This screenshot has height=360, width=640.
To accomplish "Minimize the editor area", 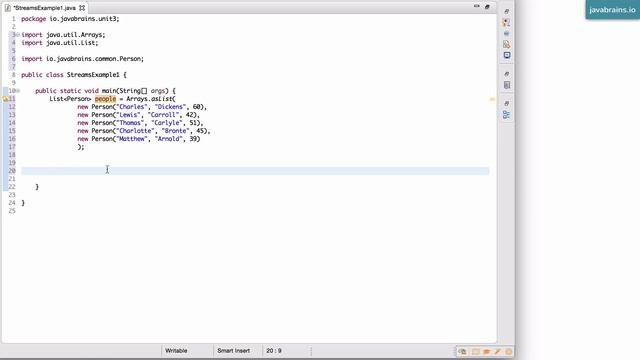I will pos(476,7).
